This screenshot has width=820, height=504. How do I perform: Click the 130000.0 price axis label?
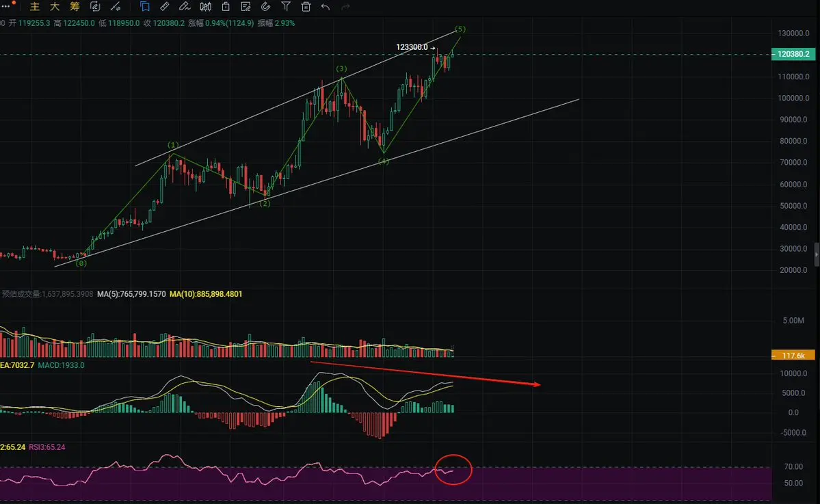pyautogui.click(x=793, y=33)
